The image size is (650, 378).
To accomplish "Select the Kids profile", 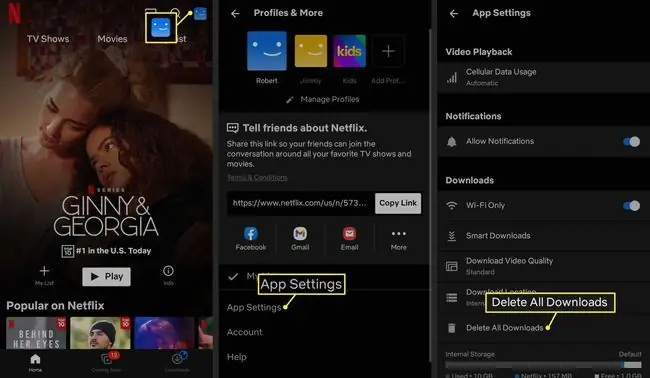I will [349, 51].
